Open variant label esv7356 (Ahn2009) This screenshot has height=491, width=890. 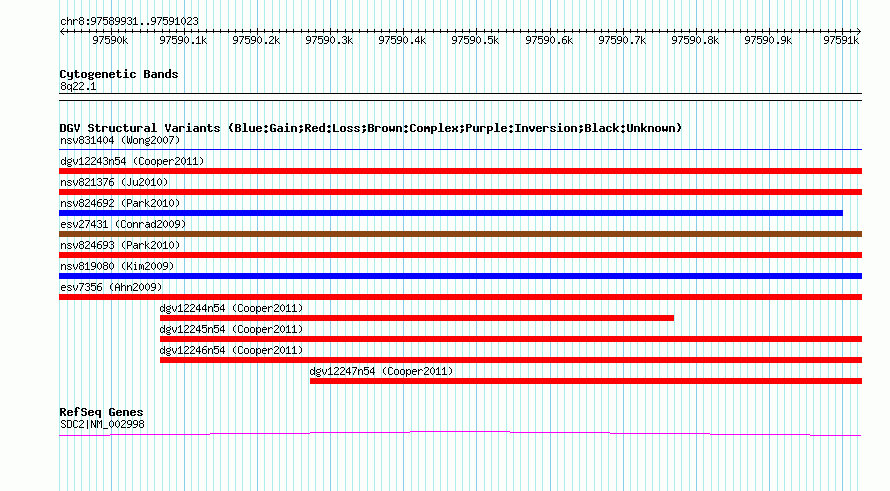click(x=111, y=287)
